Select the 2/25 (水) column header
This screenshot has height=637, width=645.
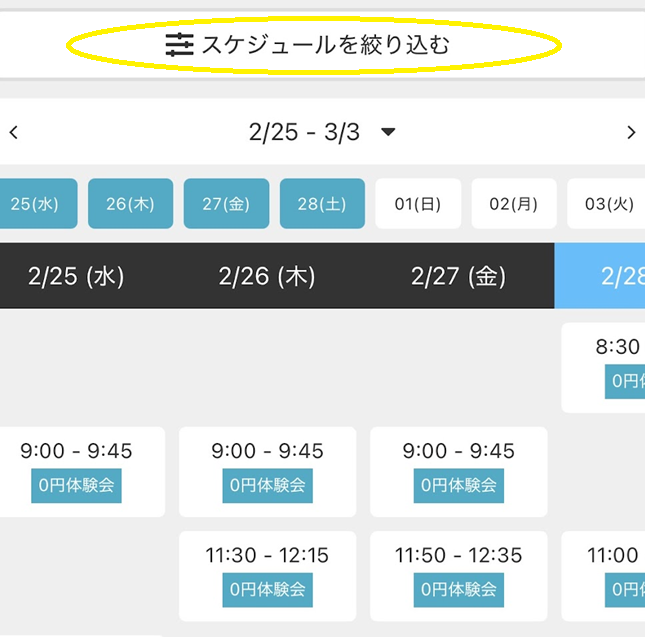(76, 276)
